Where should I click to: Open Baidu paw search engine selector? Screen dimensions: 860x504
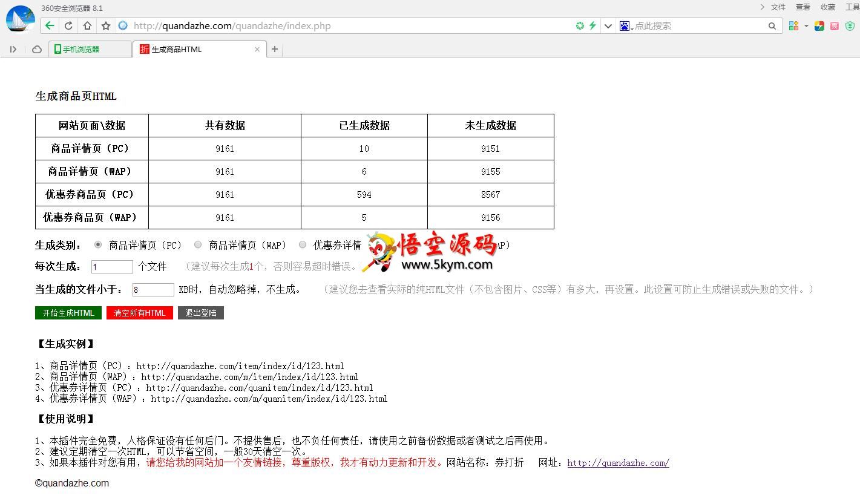point(625,26)
